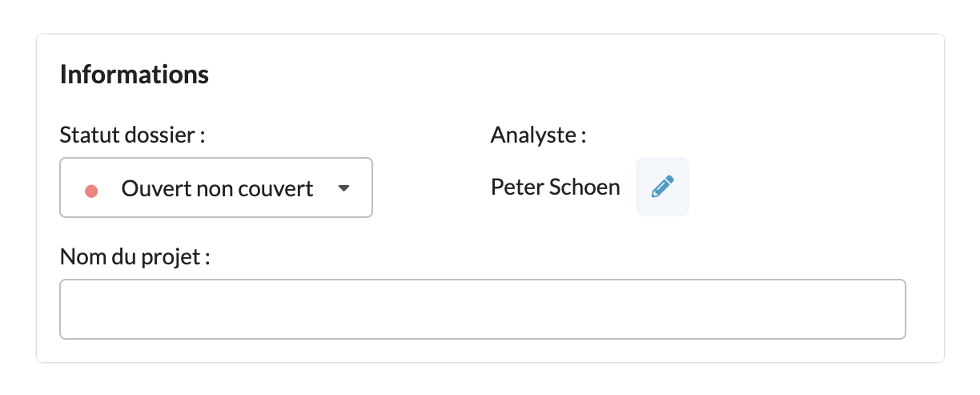
Task: Click the 'Statut dossier :' label
Action: [132, 135]
